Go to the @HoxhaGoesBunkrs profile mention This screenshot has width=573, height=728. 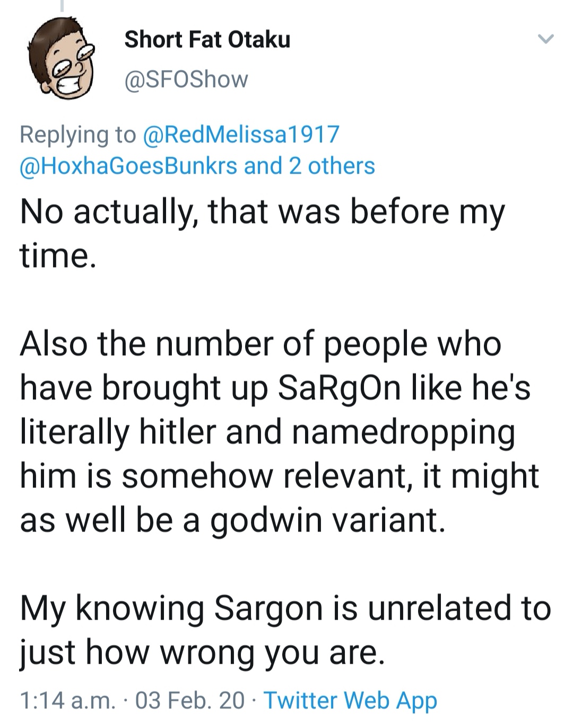click(x=128, y=166)
